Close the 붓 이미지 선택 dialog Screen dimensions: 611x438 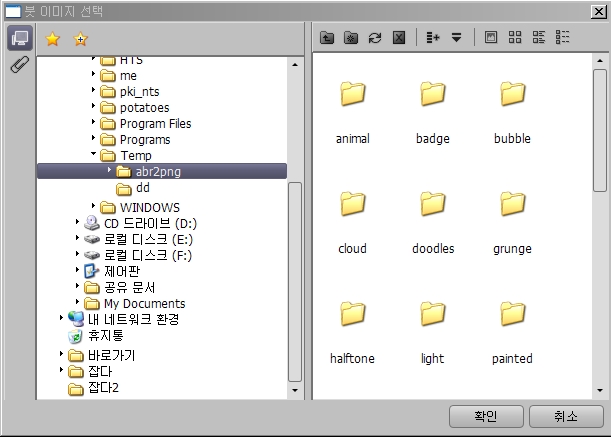[x=599, y=12]
